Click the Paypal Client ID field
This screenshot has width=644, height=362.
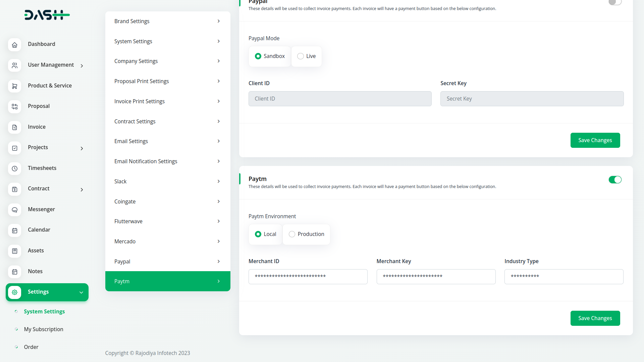tap(340, 99)
